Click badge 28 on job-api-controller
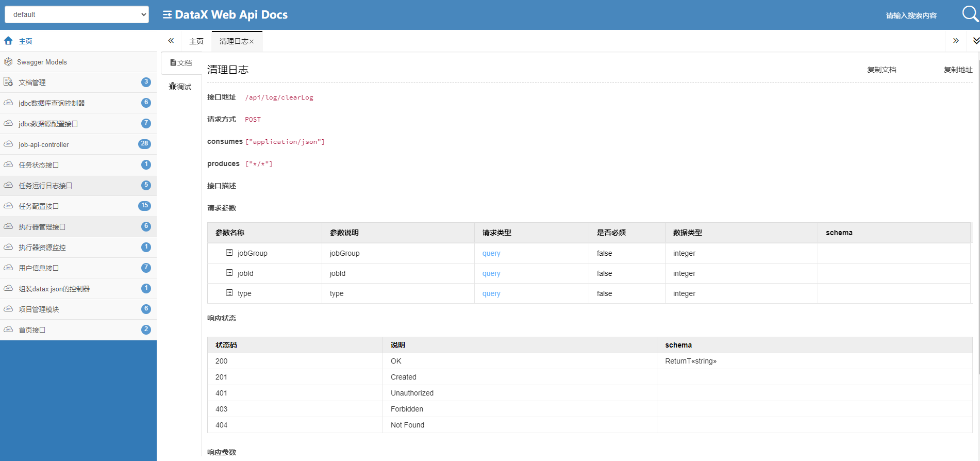 tap(144, 144)
